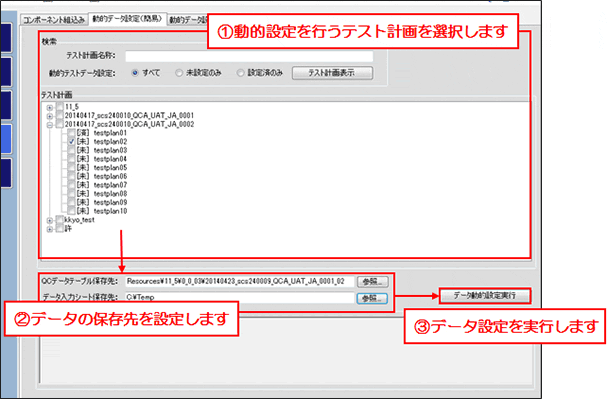Expand the kkyo_test tree node
The height and width of the screenshot is (399, 608).
[50, 220]
